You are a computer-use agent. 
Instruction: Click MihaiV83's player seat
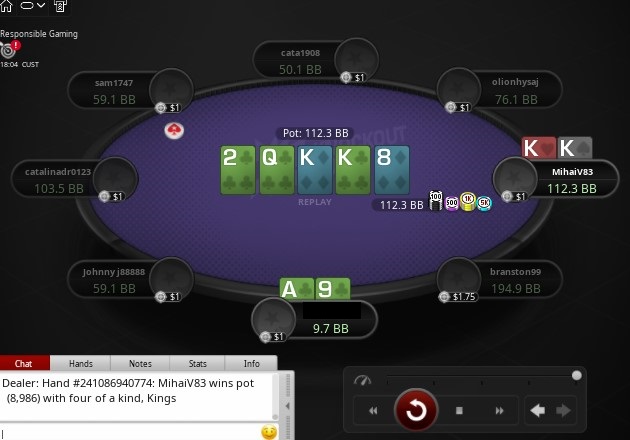[x=556, y=178]
